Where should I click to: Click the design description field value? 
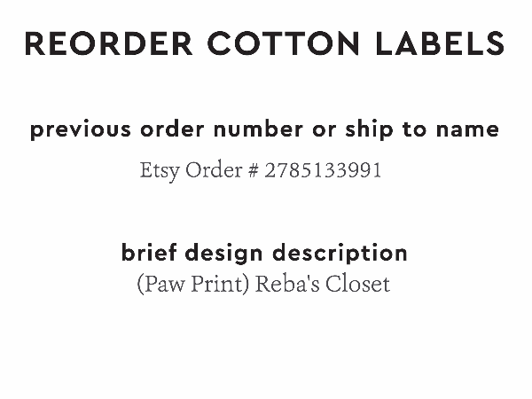(263, 285)
